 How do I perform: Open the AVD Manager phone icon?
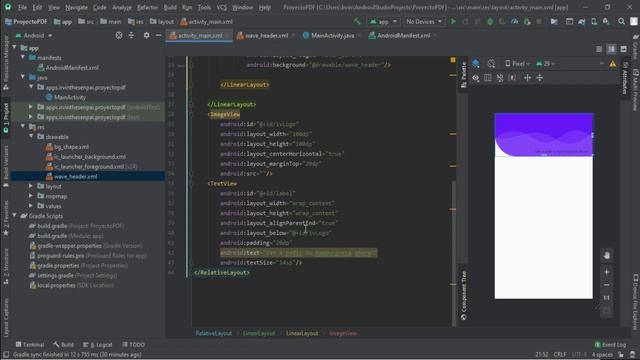[x=594, y=22]
